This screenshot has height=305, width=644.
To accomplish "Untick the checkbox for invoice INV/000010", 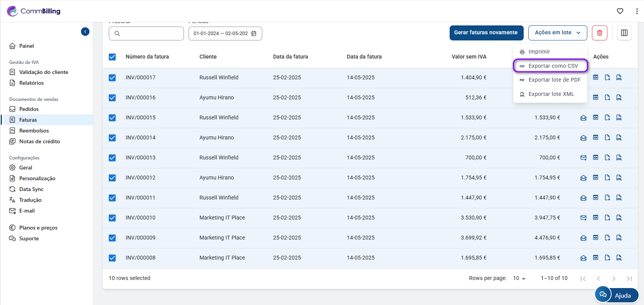I will click(x=112, y=218).
